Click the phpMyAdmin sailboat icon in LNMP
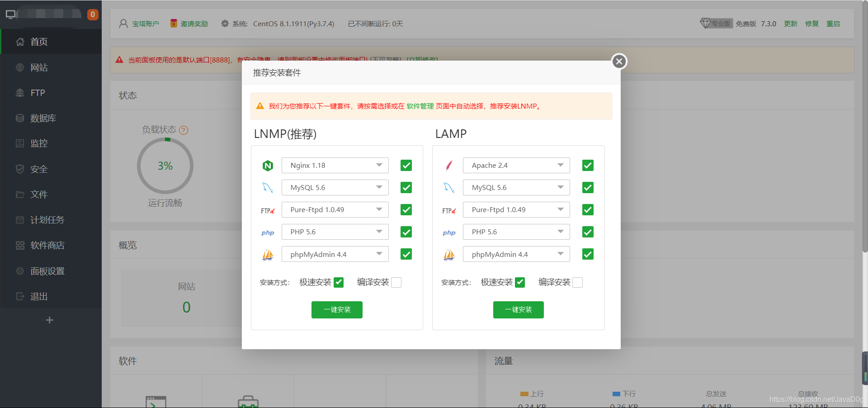Viewport: 868px width, 408px height. (268, 255)
